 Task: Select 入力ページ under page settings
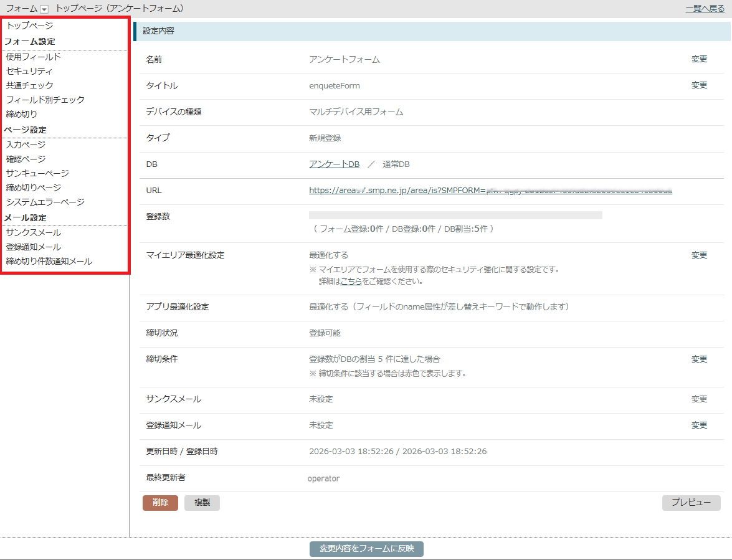[26, 145]
